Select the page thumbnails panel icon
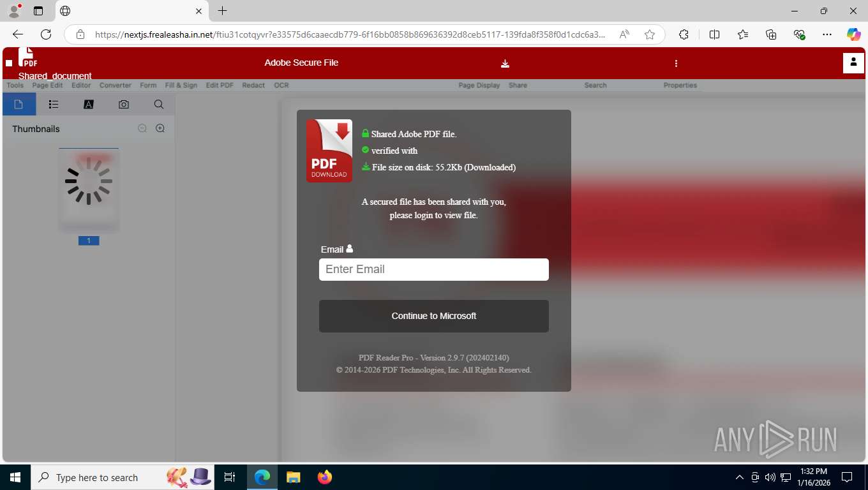The image size is (868, 490). pyautogui.click(x=19, y=104)
